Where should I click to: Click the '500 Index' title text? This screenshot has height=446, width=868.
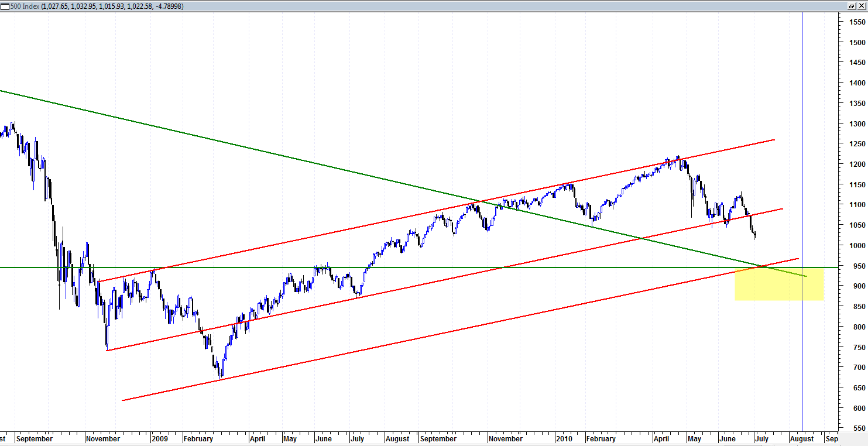point(25,6)
